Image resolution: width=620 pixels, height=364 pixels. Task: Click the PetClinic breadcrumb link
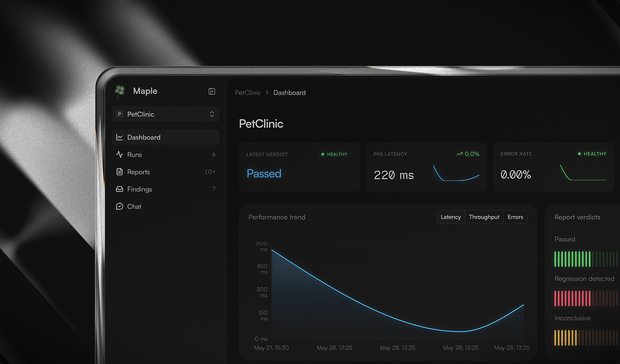[x=248, y=93]
